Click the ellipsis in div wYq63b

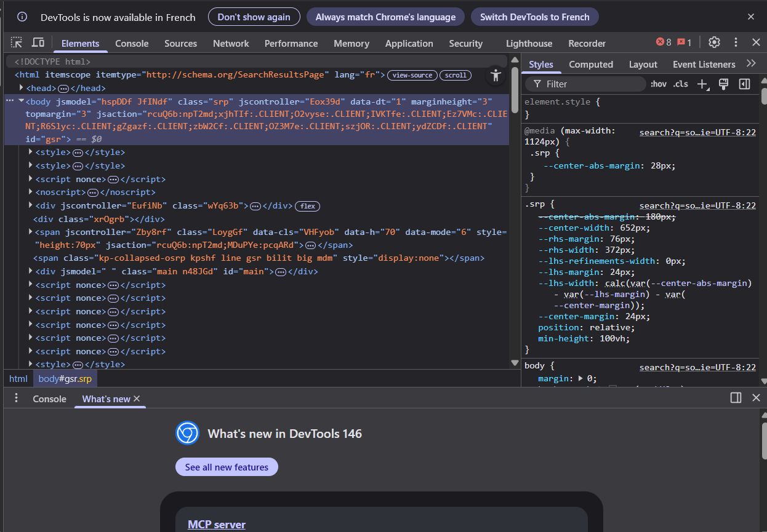(x=255, y=206)
